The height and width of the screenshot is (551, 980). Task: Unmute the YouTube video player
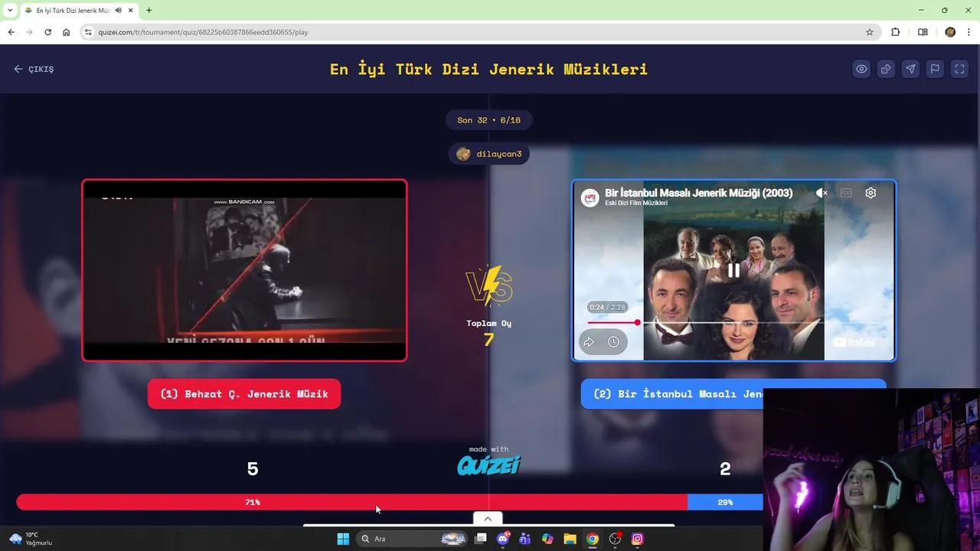click(x=822, y=193)
